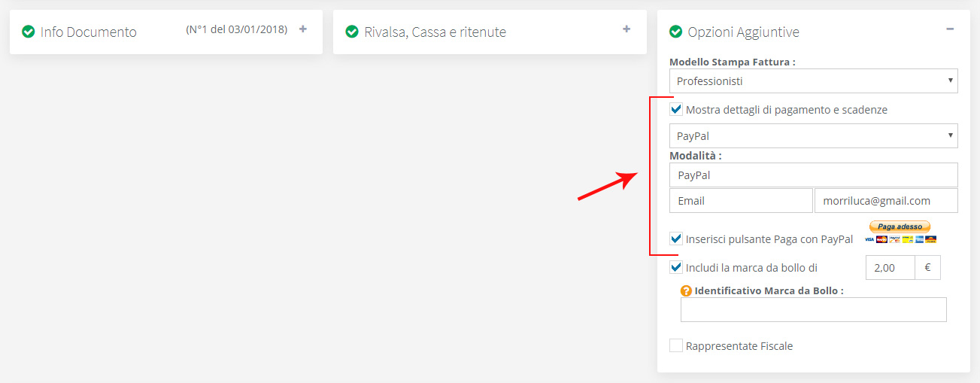This screenshot has height=383, width=980.
Task: Click the Identificativo Marca da Bollo input box
Action: tap(813, 310)
